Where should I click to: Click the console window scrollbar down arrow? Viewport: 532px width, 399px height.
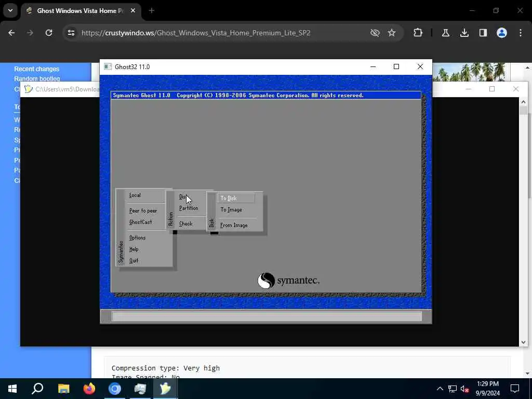tap(523, 342)
